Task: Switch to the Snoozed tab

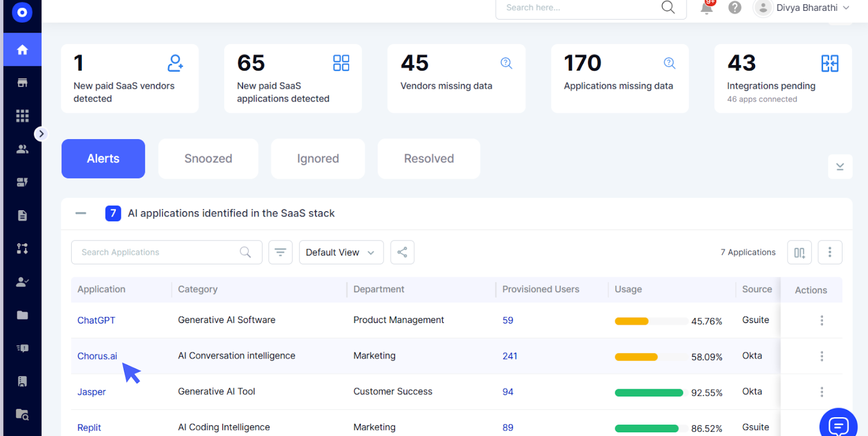Action: pyautogui.click(x=208, y=159)
